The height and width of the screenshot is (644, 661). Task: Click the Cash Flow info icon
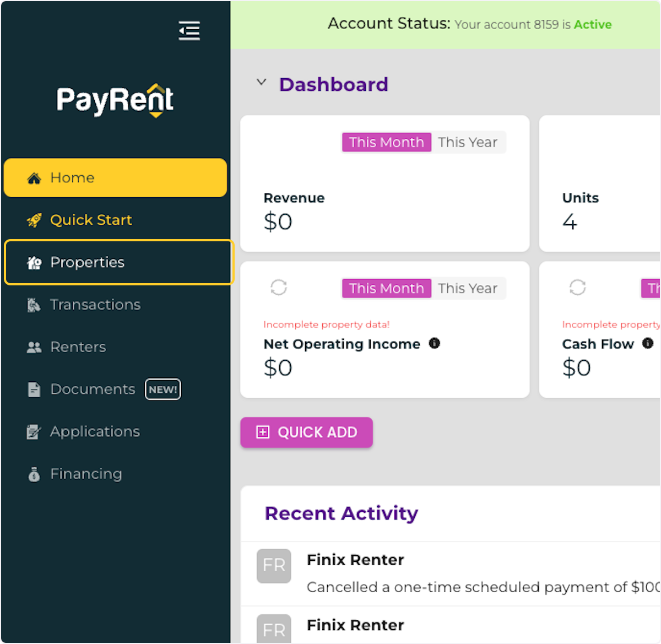[x=648, y=343]
